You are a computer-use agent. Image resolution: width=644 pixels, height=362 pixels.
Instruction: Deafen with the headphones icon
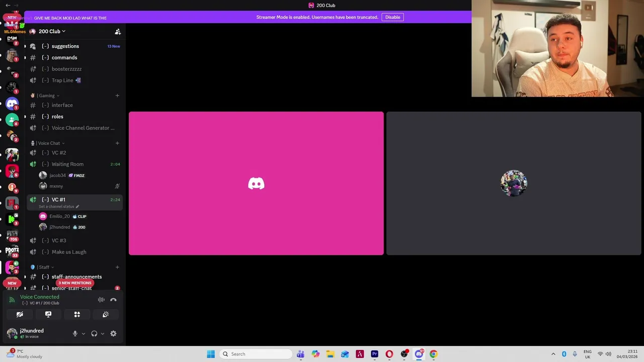point(94,333)
